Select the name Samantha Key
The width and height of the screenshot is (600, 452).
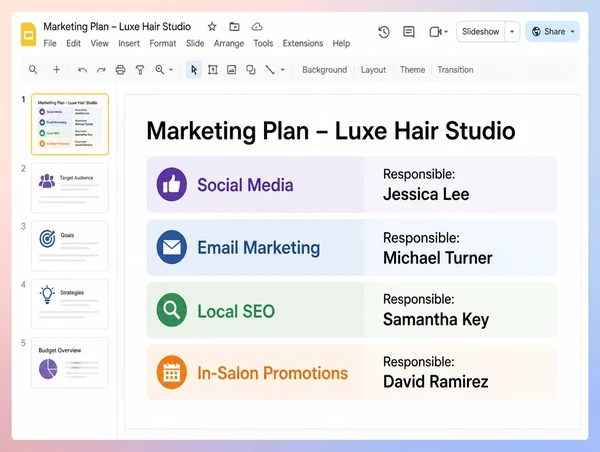pos(436,320)
